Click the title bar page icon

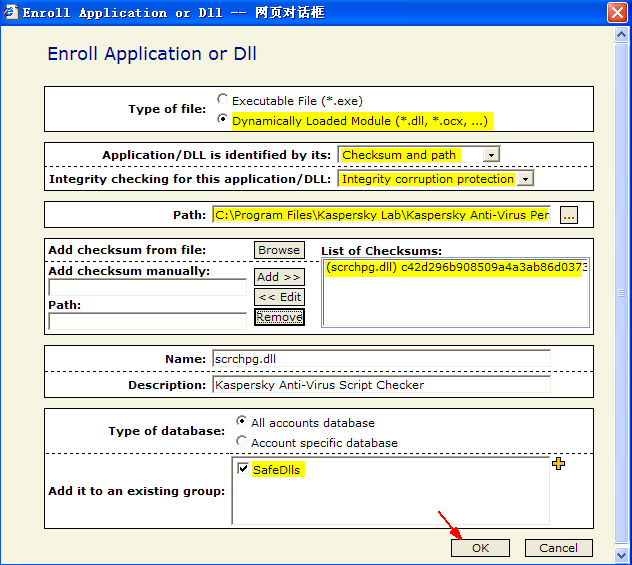pyautogui.click(x=10, y=12)
